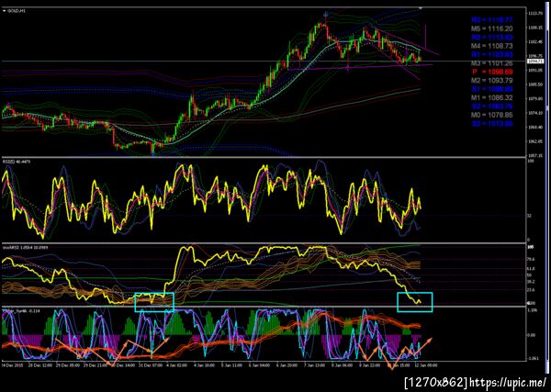Click the 5 Jan 11:00 time axis label

231,365
